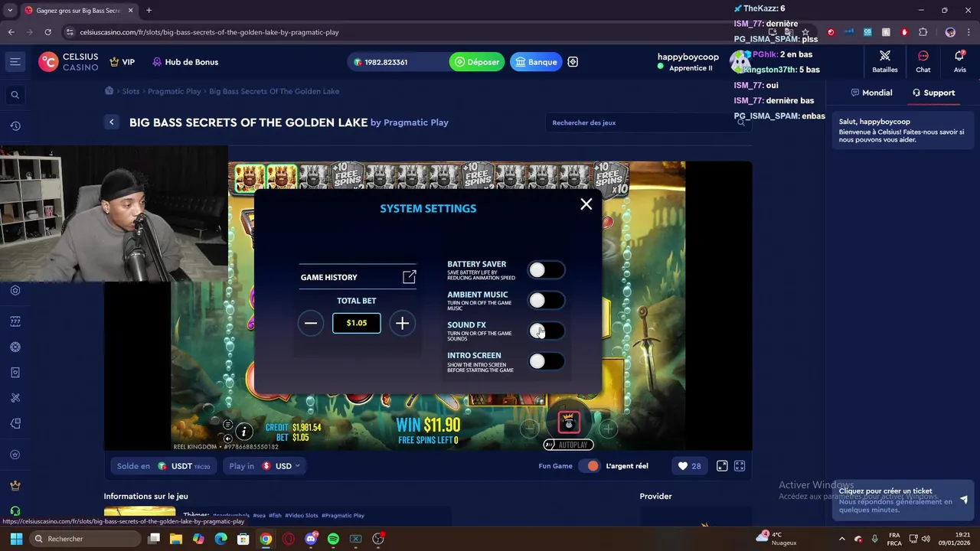Image resolution: width=980 pixels, height=551 pixels.
Task: Open the VIP page
Action: [122, 62]
